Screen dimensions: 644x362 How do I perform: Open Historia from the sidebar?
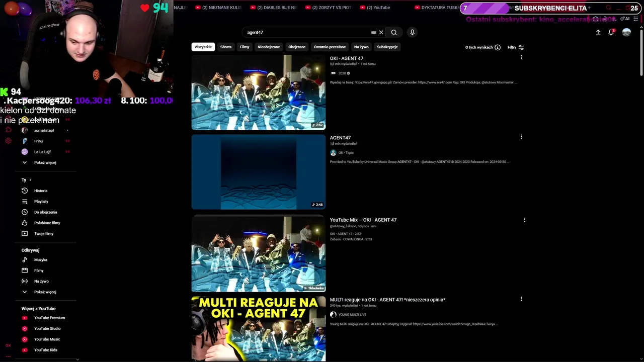[41, 191]
